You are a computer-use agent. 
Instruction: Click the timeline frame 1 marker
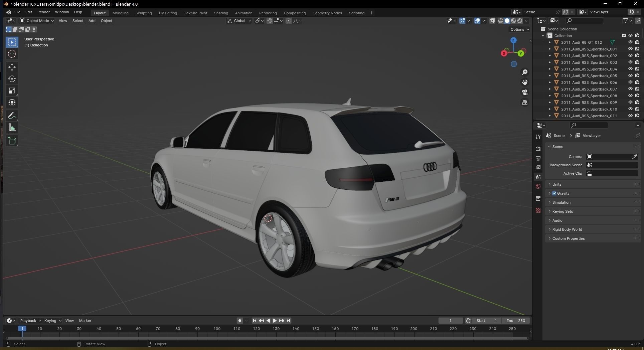(22, 329)
